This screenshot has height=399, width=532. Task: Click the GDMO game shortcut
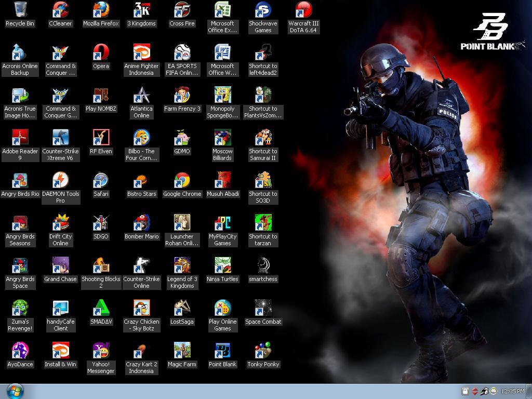pos(182,137)
